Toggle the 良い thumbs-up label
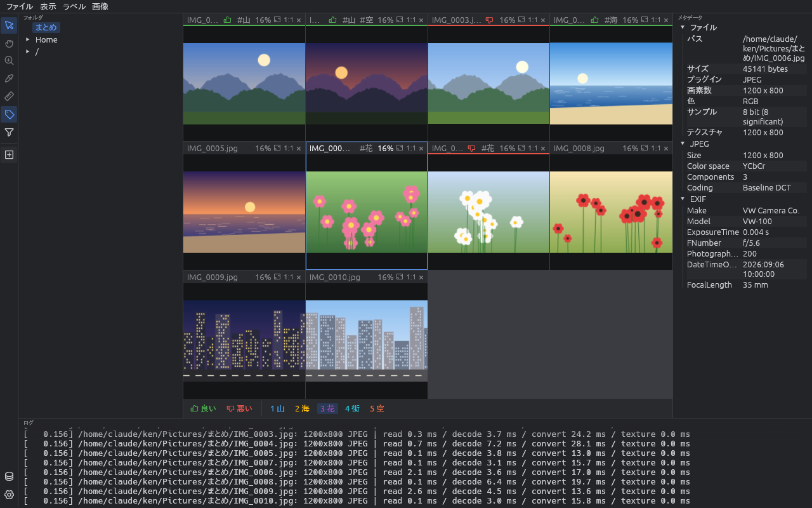The width and height of the screenshot is (812, 508). pos(203,408)
